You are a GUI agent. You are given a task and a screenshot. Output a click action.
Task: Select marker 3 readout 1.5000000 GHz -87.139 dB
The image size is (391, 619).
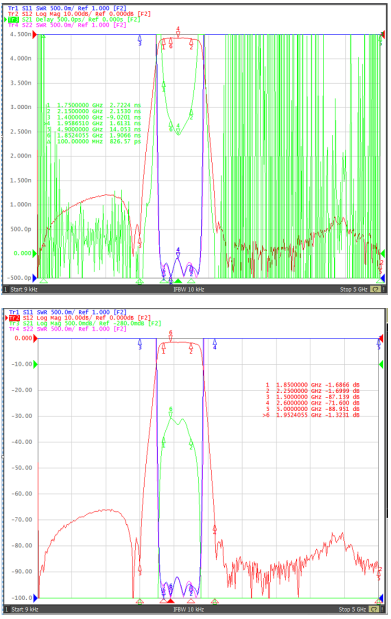[312, 396]
